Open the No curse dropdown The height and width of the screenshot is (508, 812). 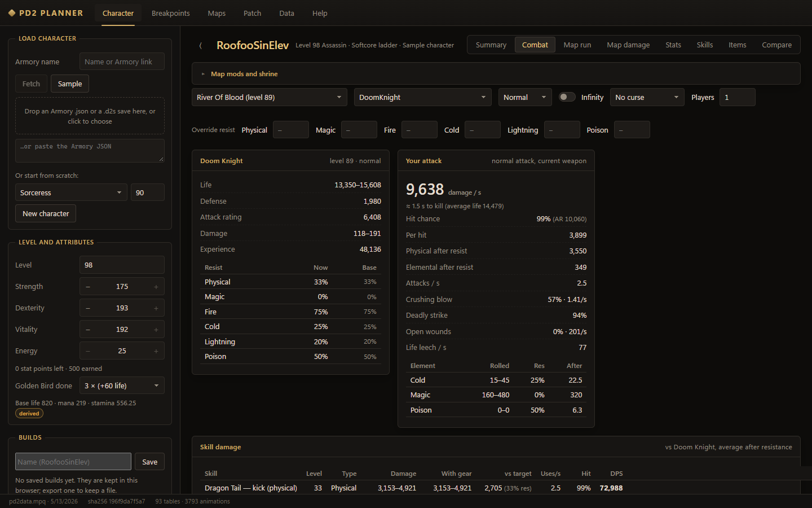[x=647, y=97]
